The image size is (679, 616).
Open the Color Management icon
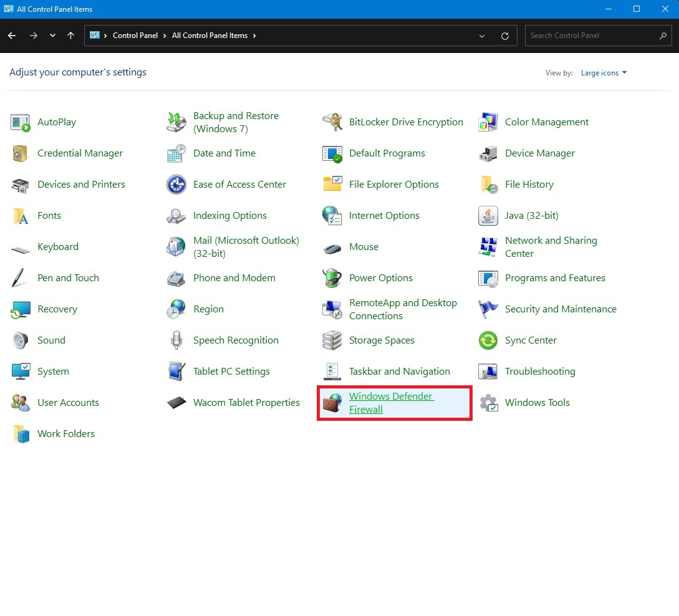488,122
